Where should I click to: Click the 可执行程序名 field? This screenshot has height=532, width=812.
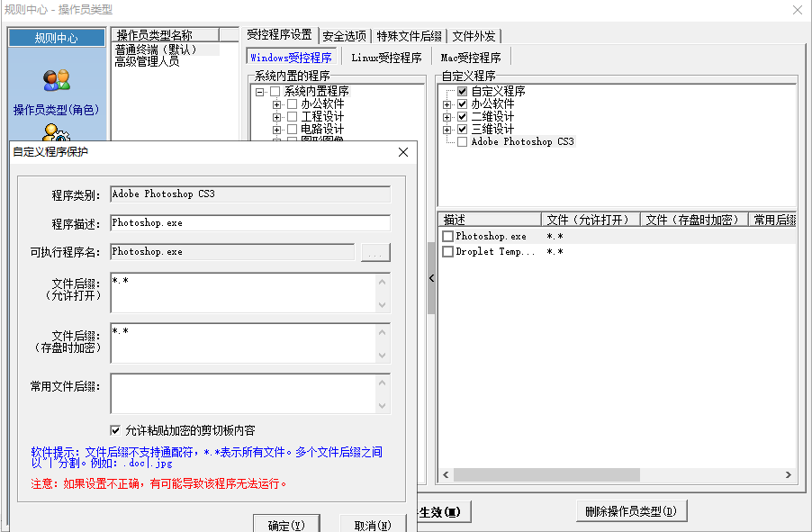pyautogui.click(x=232, y=252)
